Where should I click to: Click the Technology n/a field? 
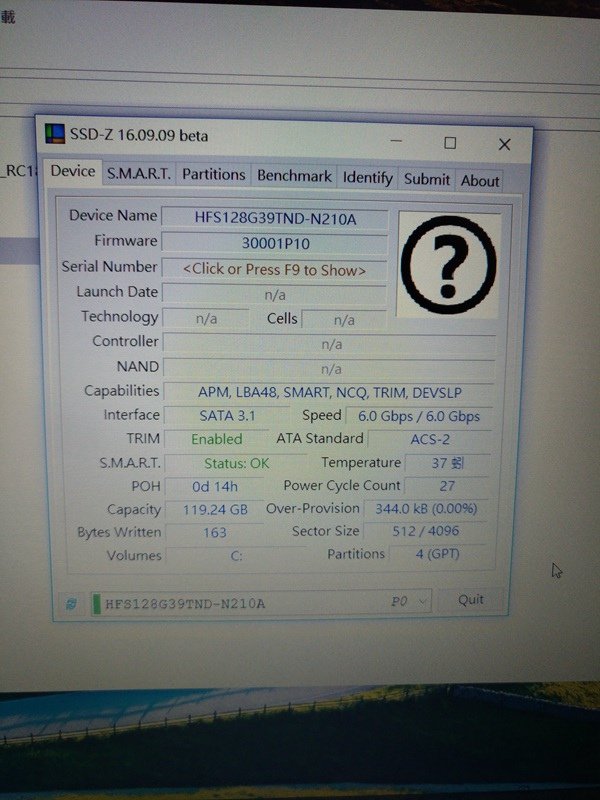click(206, 319)
